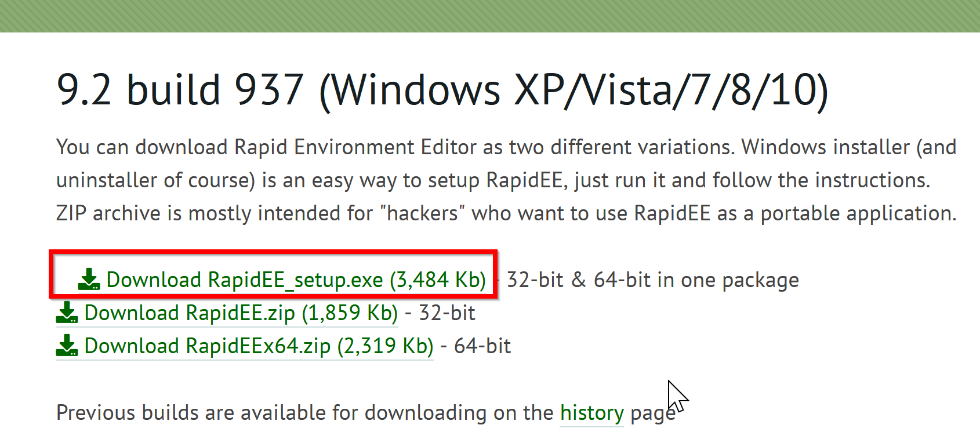The height and width of the screenshot is (443, 980).
Task: Open the Download RapidEE.zip link text
Action: [241, 313]
